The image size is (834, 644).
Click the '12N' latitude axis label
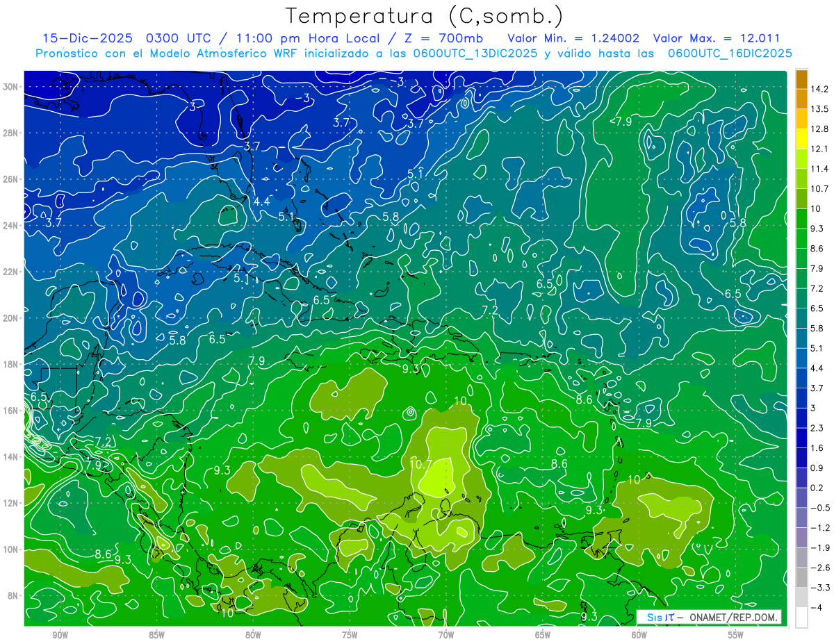12,503
